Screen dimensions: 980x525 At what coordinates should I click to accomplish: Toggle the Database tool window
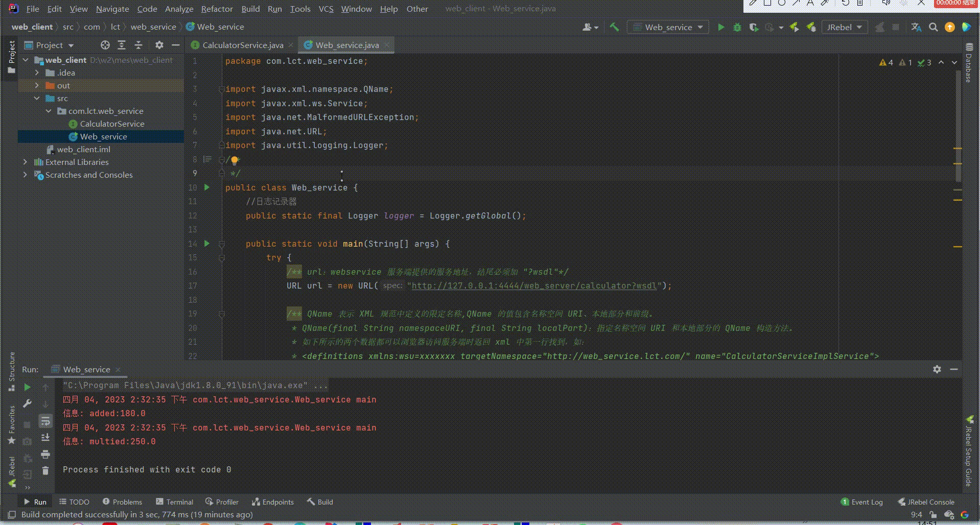coord(968,62)
